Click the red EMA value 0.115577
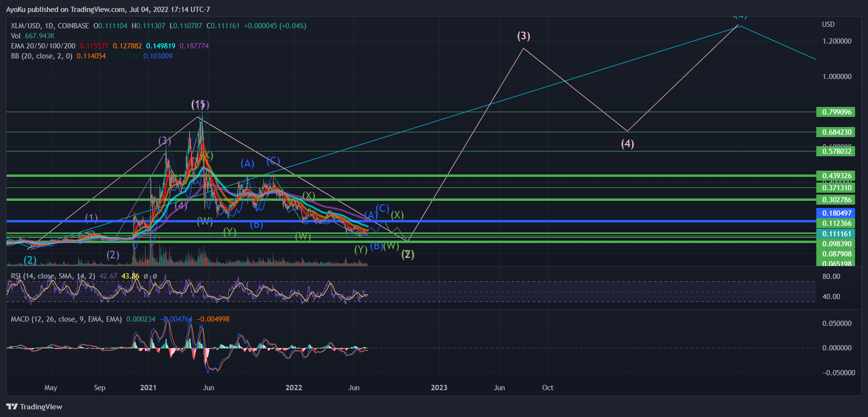The width and height of the screenshot is (868, 417). (94, 46)
